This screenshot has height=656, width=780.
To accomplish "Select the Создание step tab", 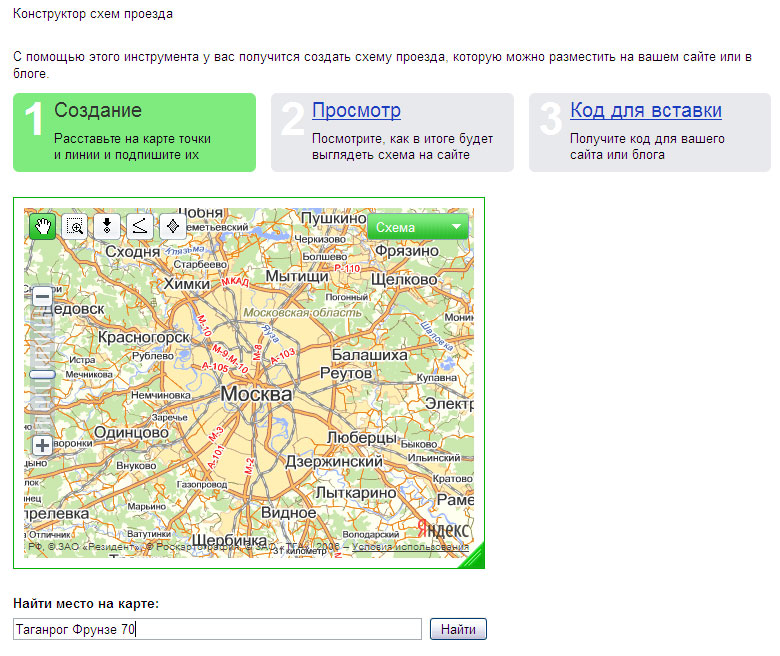I will (134, 132).
